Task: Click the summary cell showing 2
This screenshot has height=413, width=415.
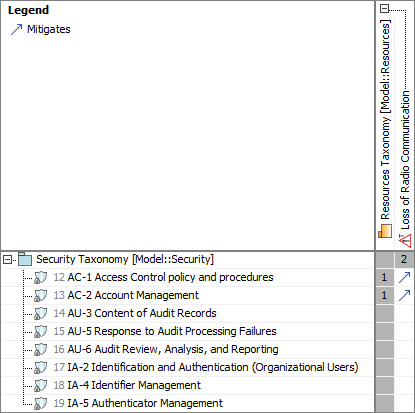Action: (x=404, y=259)
